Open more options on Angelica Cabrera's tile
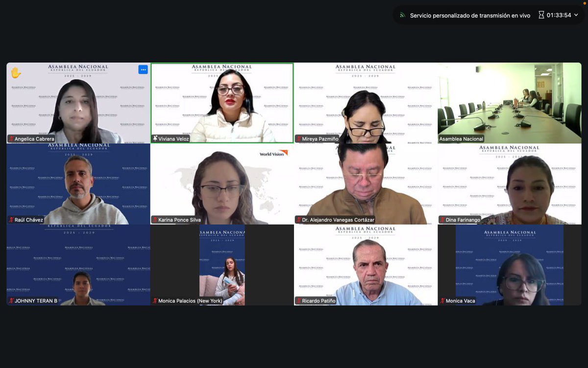This screenshot has width=588, height=368. click(x=143, y=70)
